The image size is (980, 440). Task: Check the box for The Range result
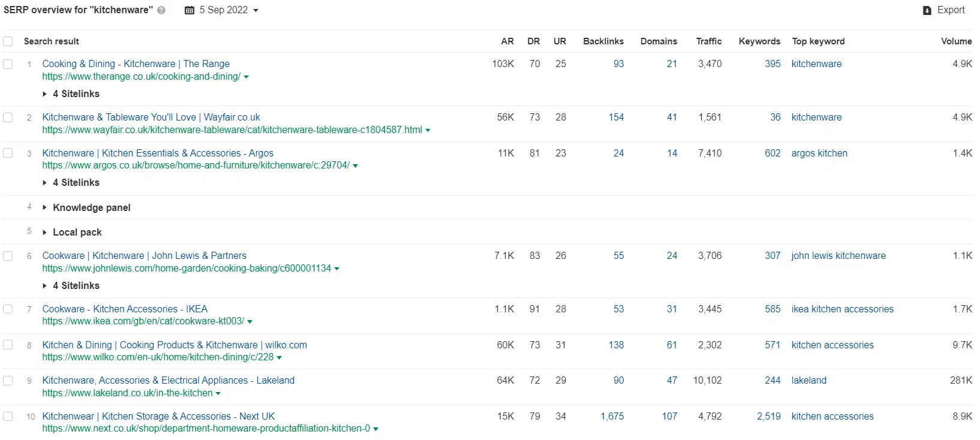(8, 64)
